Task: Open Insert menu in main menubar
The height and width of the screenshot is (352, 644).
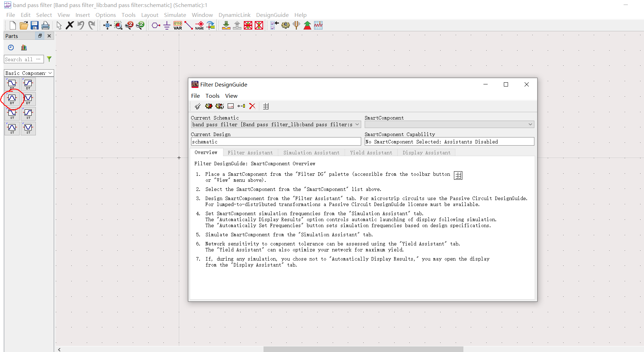Action: point(83,15)
